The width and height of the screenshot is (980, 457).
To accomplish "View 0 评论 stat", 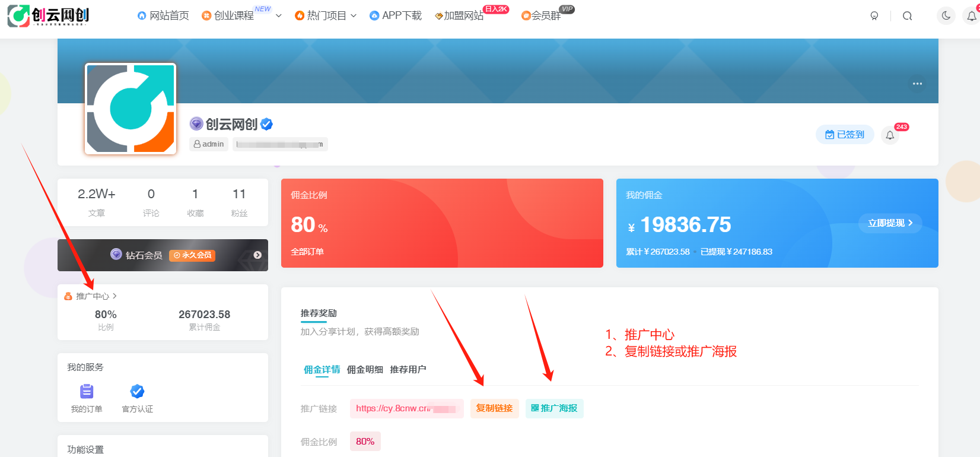I will [151, 202].
